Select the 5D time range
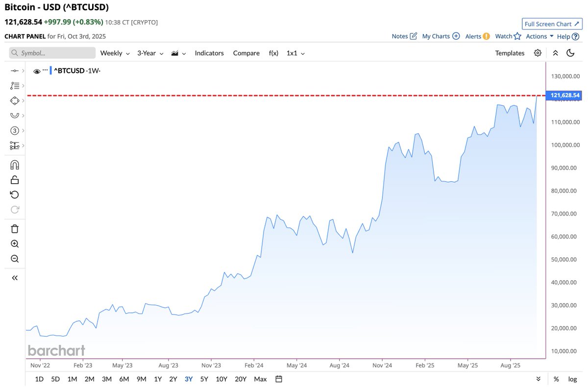The image size is (588, 387). [56, 379]
